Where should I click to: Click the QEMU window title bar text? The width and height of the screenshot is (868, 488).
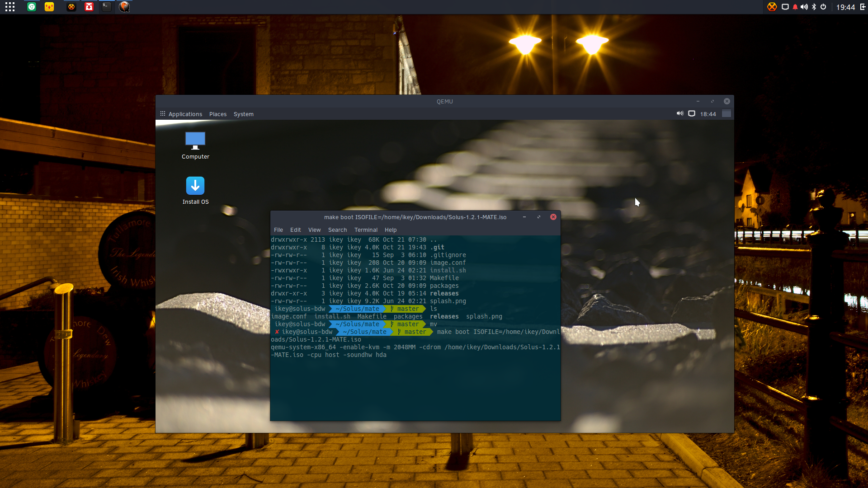tap(445, 101)
